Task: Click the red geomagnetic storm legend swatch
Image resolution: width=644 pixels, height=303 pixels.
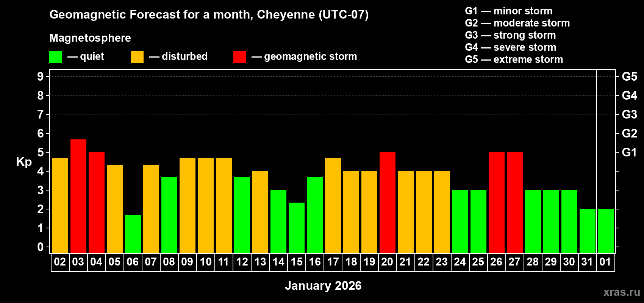Action: [x=239, y=57]
